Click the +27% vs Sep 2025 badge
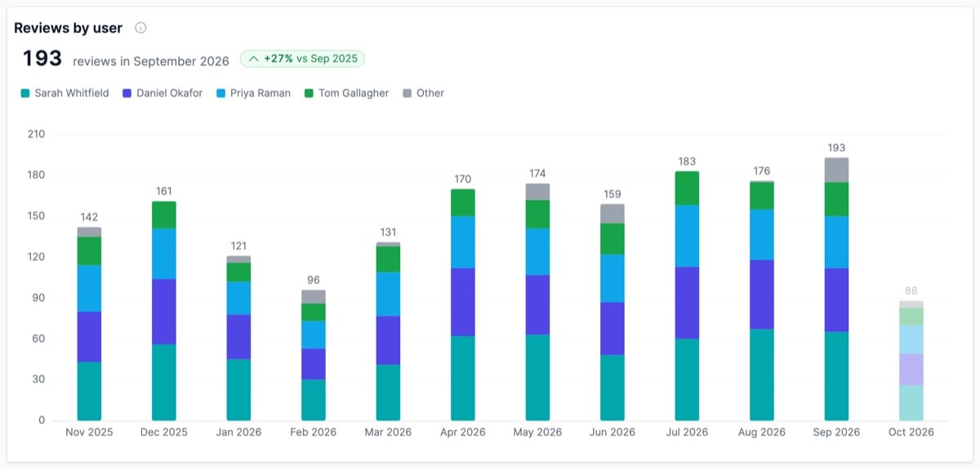 [x=302, y=59]
